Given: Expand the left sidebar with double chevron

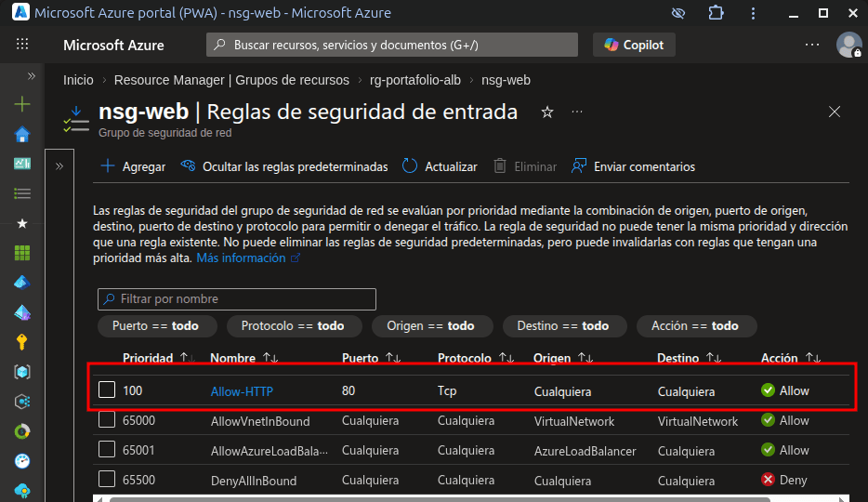Looking at the screenshot, I should pos(31,75).
